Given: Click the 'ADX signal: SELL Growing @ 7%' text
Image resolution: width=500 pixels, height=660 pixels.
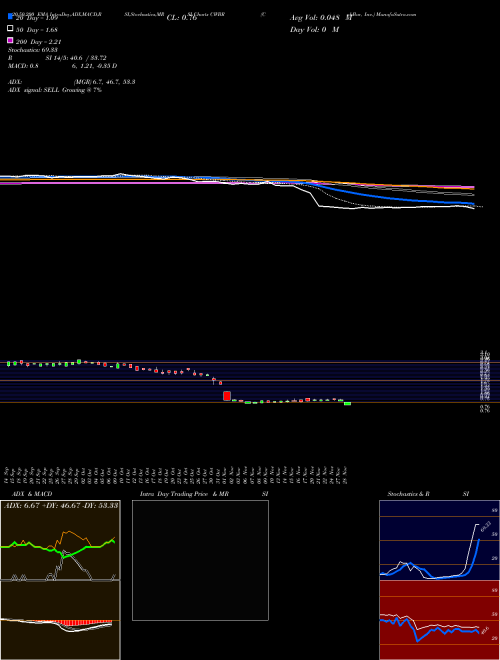Looking at the screenshot, I should [55, 90].
